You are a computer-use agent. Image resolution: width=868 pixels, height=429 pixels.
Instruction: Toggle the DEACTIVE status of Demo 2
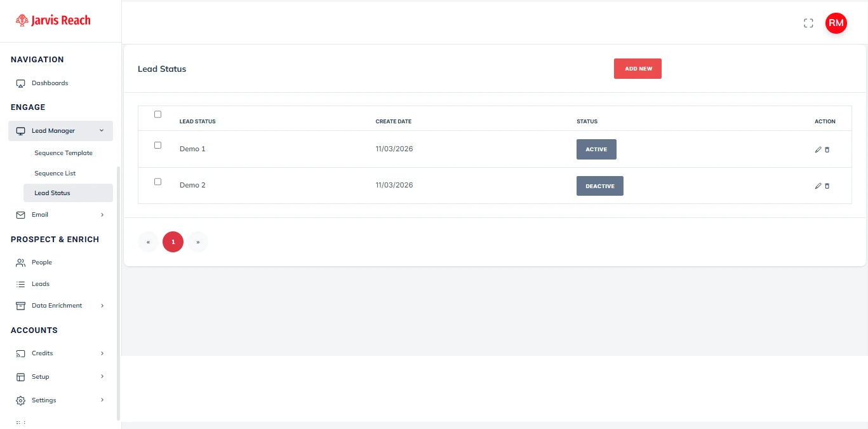[600, 186]
